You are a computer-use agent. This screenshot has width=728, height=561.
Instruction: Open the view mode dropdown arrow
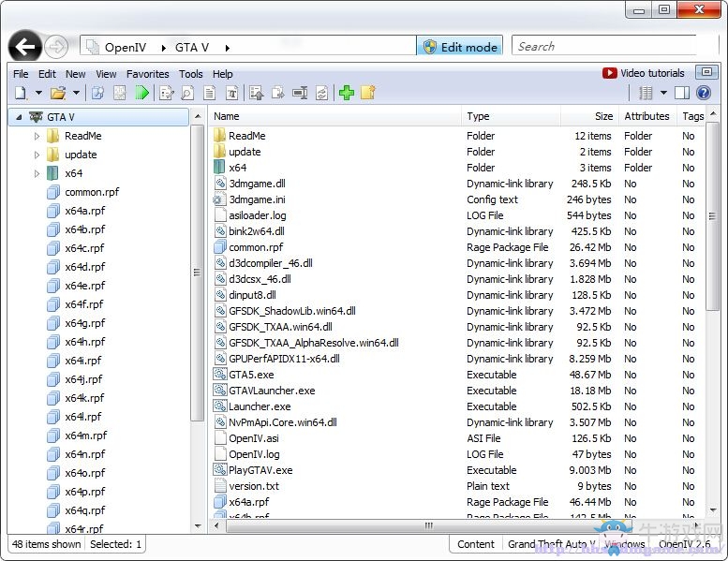pyautogui.click(x=663, y=93)
